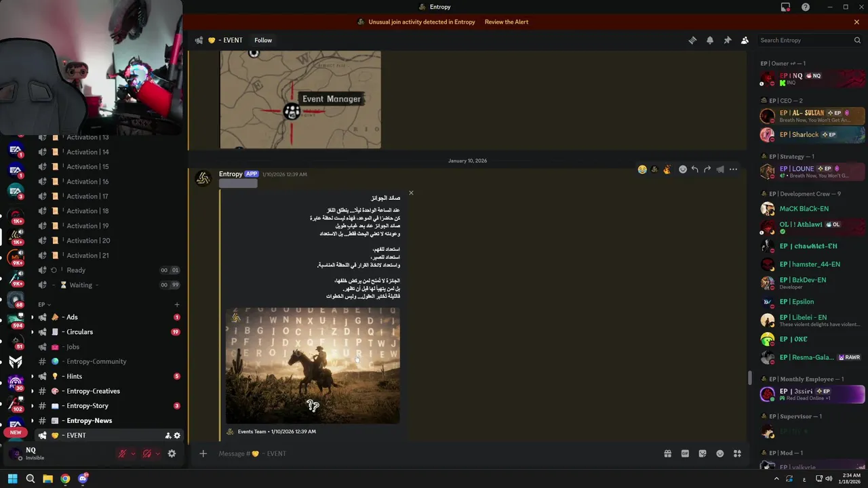This screenshot has width=868, height=488.
Task: Open microphone input options arrow
Action: (133, 453)
